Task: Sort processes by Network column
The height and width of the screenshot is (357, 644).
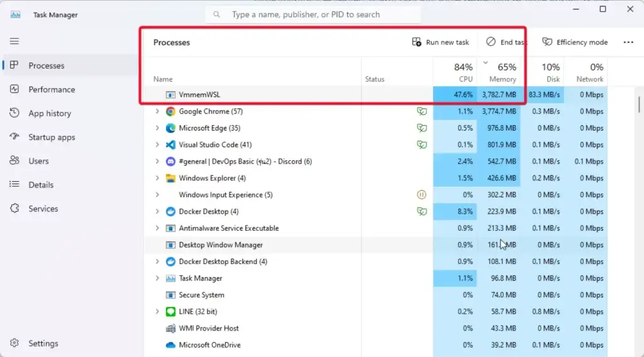Action: pos(586,72)
